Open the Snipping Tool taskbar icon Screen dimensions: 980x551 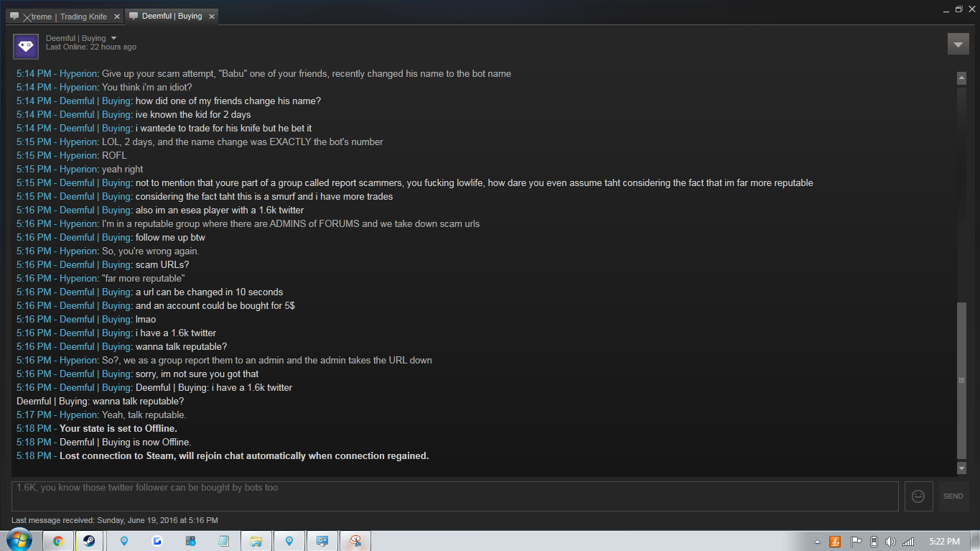[355, 541]
